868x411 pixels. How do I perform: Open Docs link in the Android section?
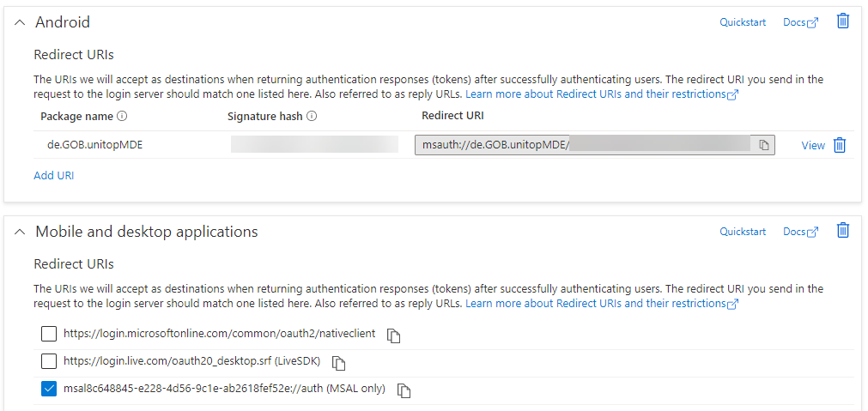[x=800, y=22]
